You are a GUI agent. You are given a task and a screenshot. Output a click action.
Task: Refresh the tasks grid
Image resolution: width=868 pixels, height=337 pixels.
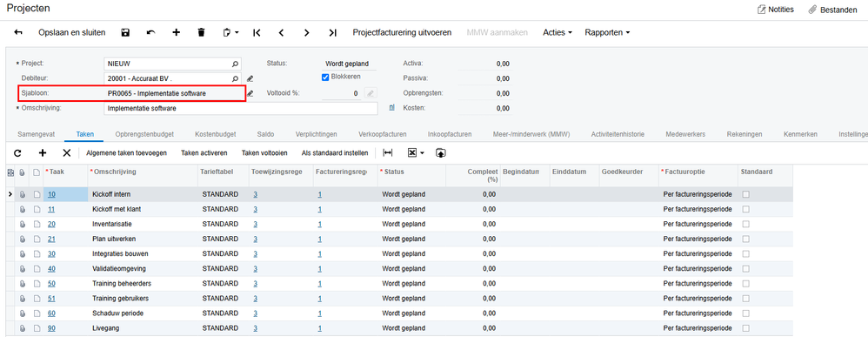17,153
